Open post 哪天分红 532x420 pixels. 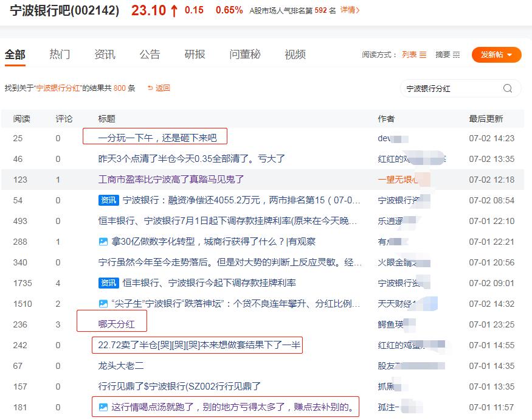[116, 324]
